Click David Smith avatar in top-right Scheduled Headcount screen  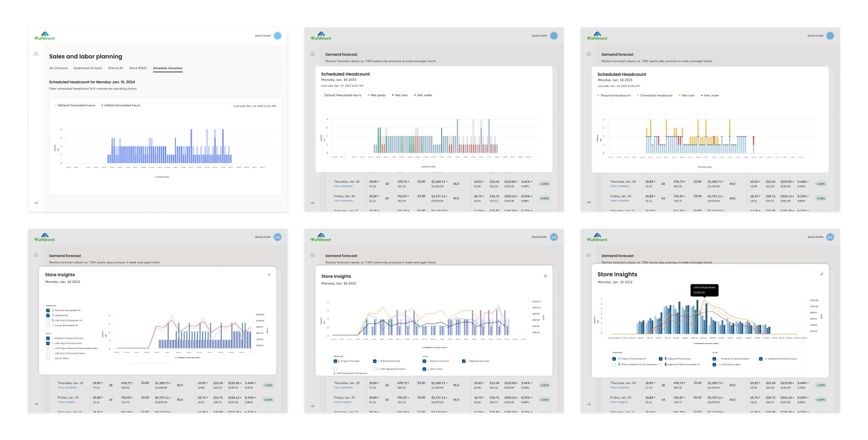tap(830, 36)
